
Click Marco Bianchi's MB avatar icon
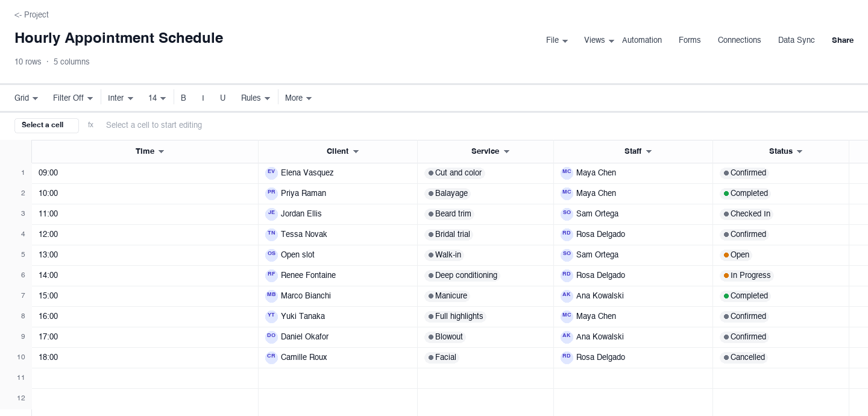coord(271,296)
